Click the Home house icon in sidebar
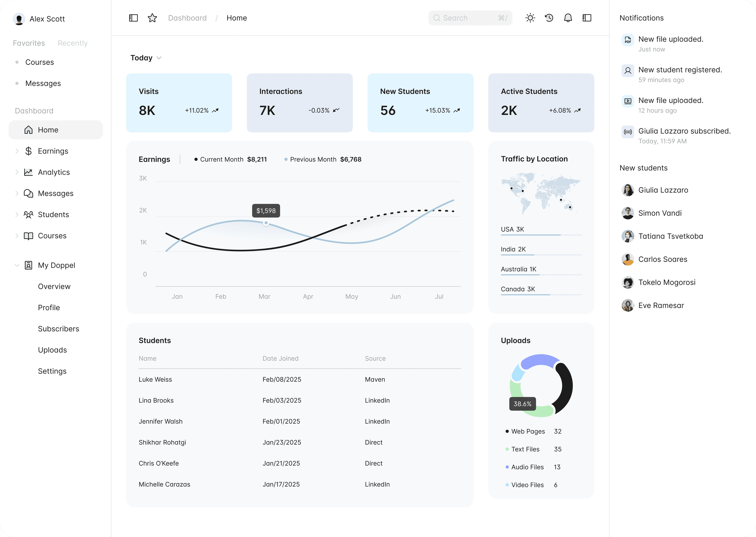This screenshot has width=756, height=537. tap(29, 130)
